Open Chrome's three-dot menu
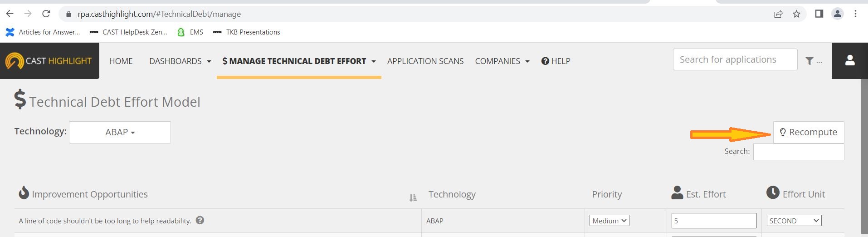Image resolution: width=868 pixels, height=237 pixels. (x=855, y=14)
